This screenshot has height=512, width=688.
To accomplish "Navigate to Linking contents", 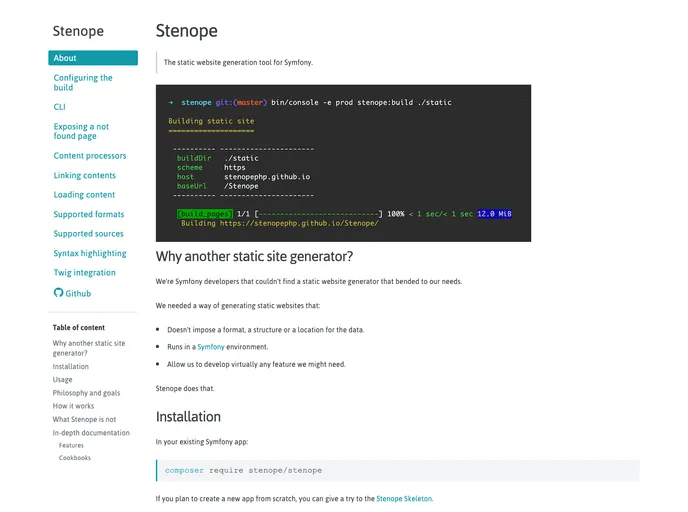I will point(85,175).
